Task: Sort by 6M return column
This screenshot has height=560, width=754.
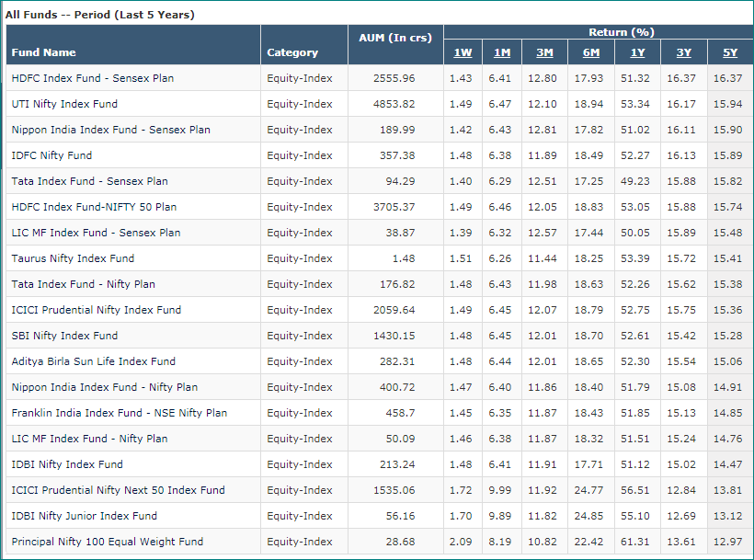Action: (x=591, y=52)
